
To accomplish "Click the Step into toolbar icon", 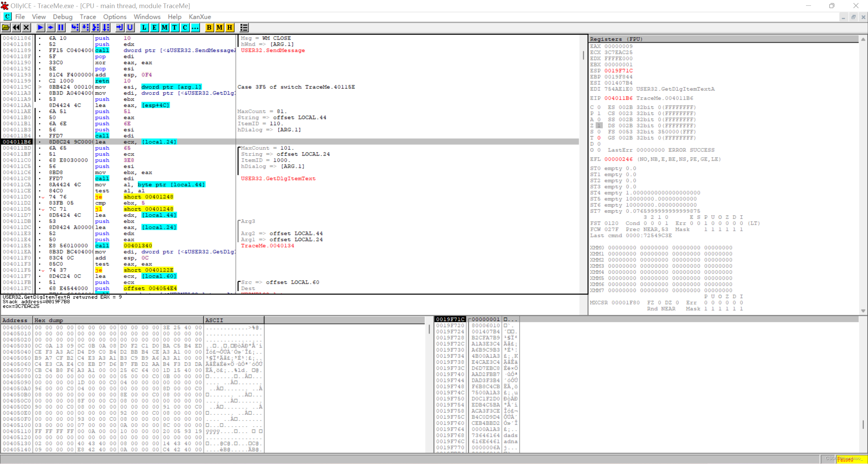I will coord(75,27).
